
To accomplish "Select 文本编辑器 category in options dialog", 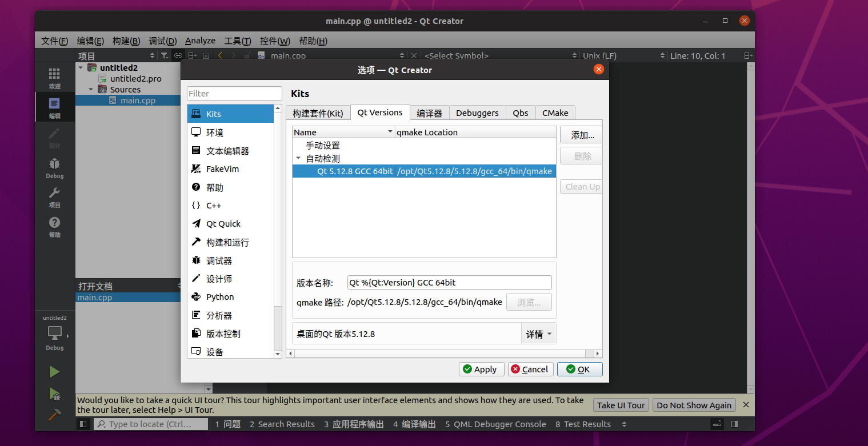I will (x=230, y=151).
